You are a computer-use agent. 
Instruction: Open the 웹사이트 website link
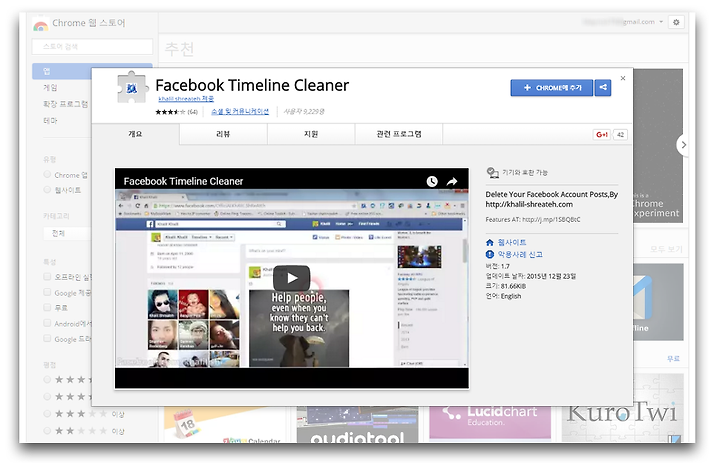point(512,242)
